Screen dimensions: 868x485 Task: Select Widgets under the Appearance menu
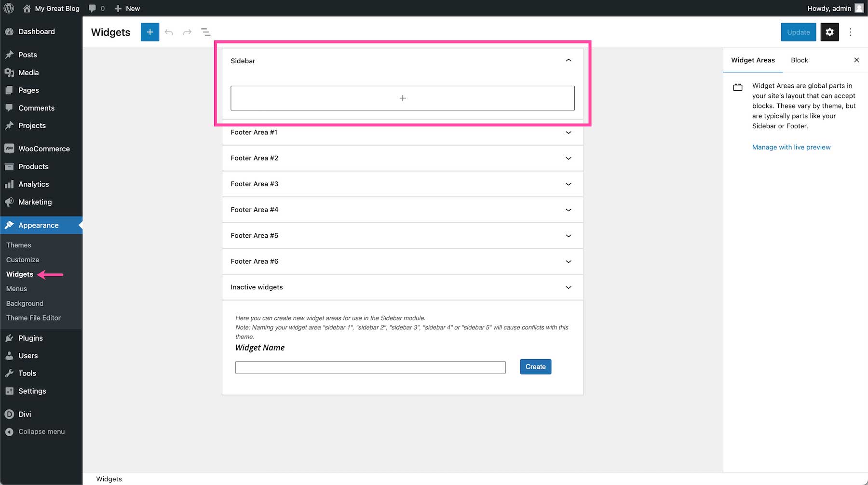point(20,274)
